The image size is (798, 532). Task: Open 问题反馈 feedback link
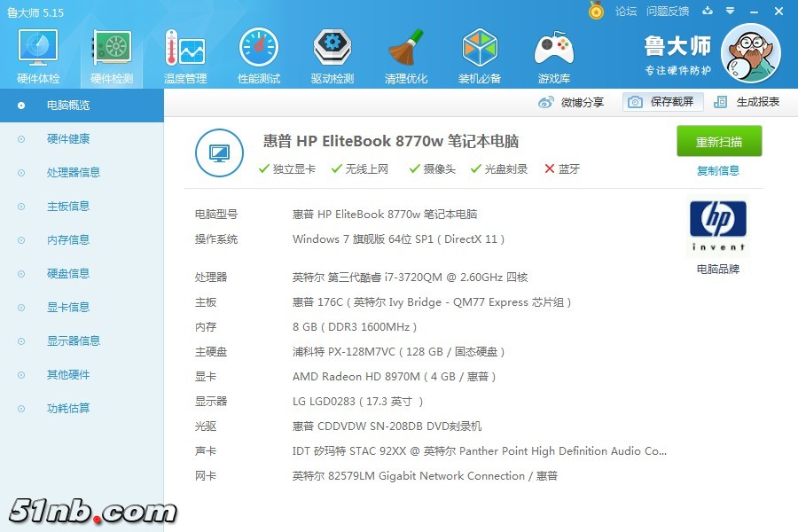pos(667,12)
